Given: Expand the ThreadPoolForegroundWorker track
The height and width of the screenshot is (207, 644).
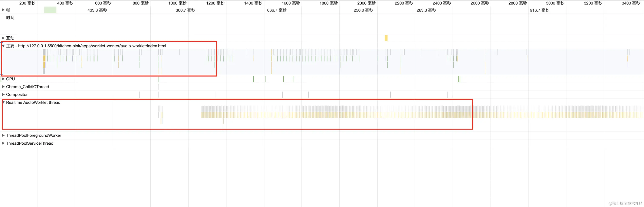Looking at the screenshot, I should [x=3, y=135].
